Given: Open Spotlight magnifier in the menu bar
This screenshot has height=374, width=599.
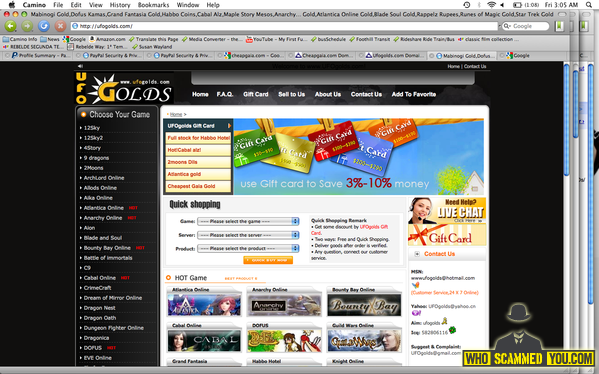Looking at the screenshot, I should coord(589,5).
